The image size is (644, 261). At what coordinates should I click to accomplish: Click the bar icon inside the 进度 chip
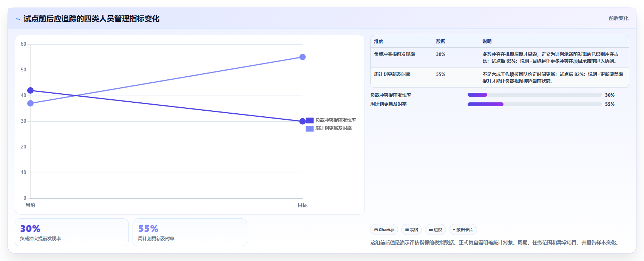coord(431,230)
